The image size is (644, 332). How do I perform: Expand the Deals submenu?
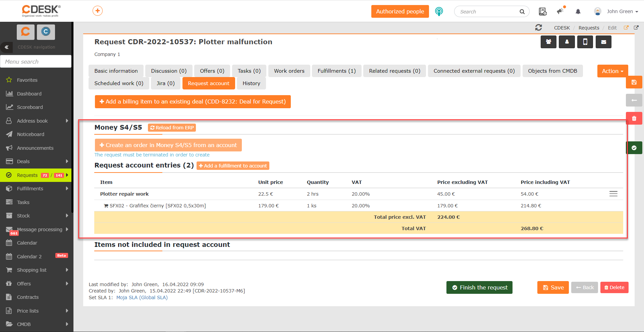(x=67, y=161)
